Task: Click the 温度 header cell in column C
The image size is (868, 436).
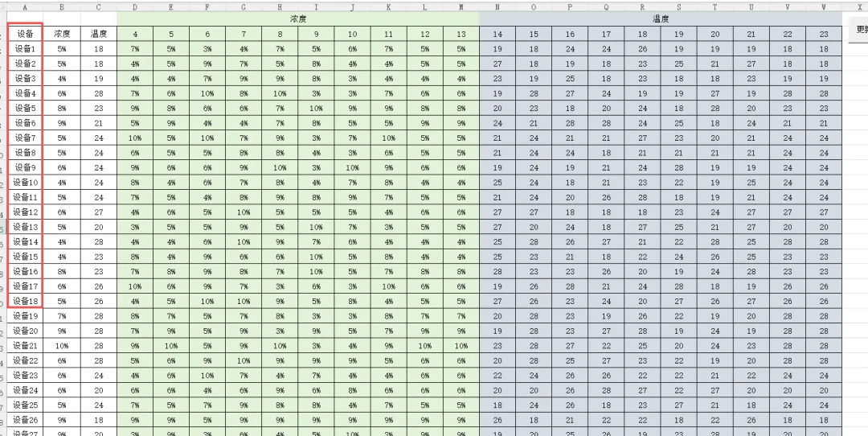Action: click(x=99, y=34)
